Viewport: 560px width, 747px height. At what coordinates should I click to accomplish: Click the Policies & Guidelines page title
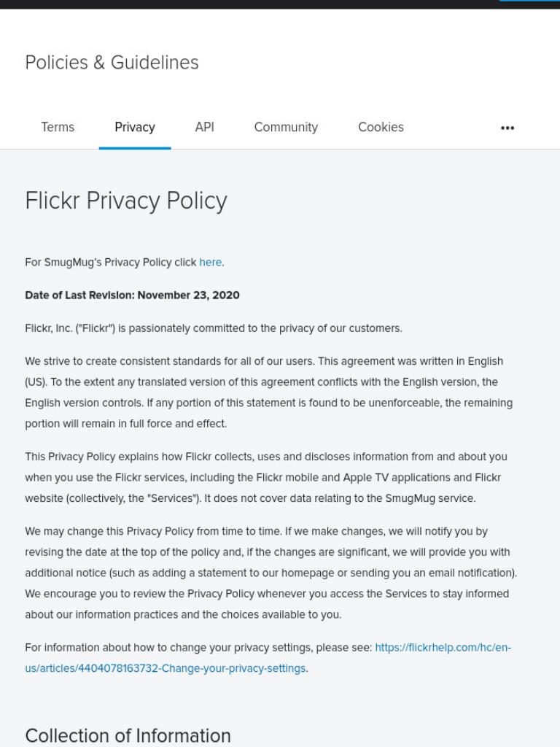point(112,63)
